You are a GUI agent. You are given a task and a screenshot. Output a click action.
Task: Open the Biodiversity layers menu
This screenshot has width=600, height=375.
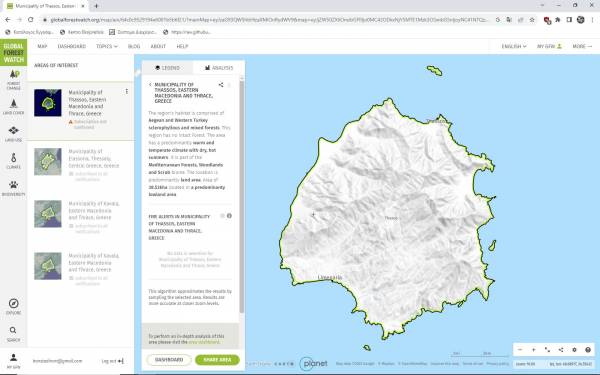[13, 188]
